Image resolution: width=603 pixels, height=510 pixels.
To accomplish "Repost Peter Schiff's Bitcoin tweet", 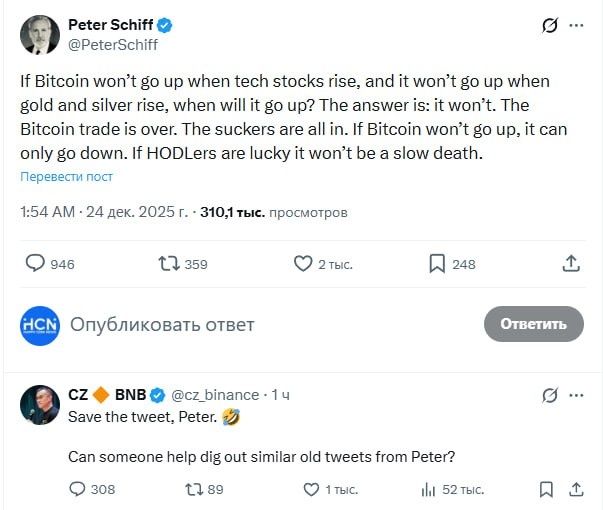I will tap(169, 263).
